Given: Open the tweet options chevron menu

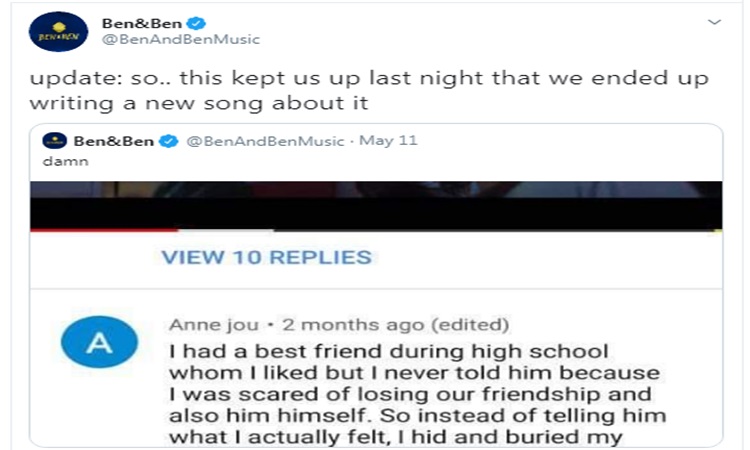Looking at the screenshot, I should 714,21.
